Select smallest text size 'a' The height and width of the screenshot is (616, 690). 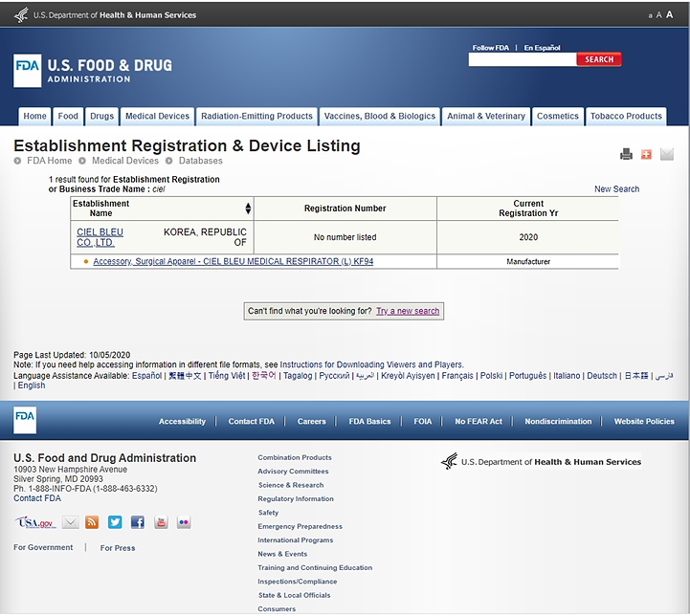click(x=650, y=16)
